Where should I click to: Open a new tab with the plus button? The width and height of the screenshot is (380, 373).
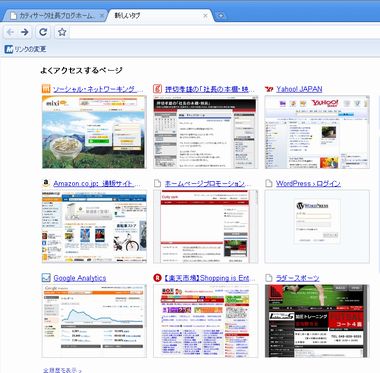coord(220,15)
